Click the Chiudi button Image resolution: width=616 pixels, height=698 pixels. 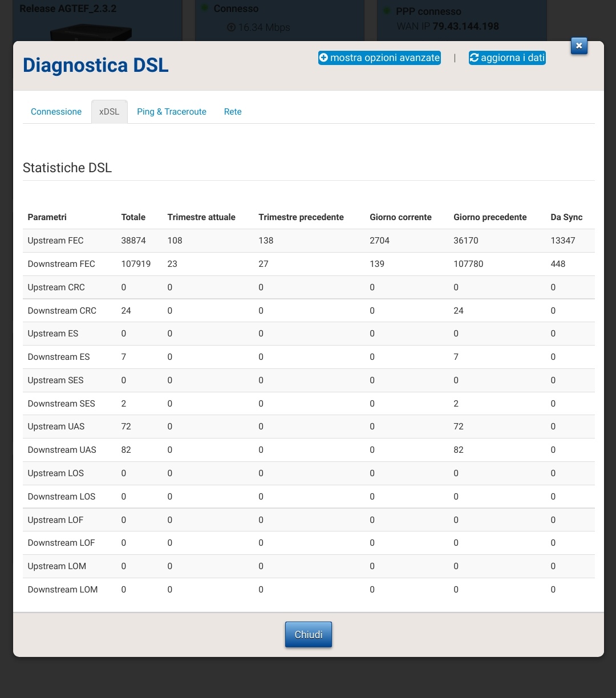click(309, 635)
